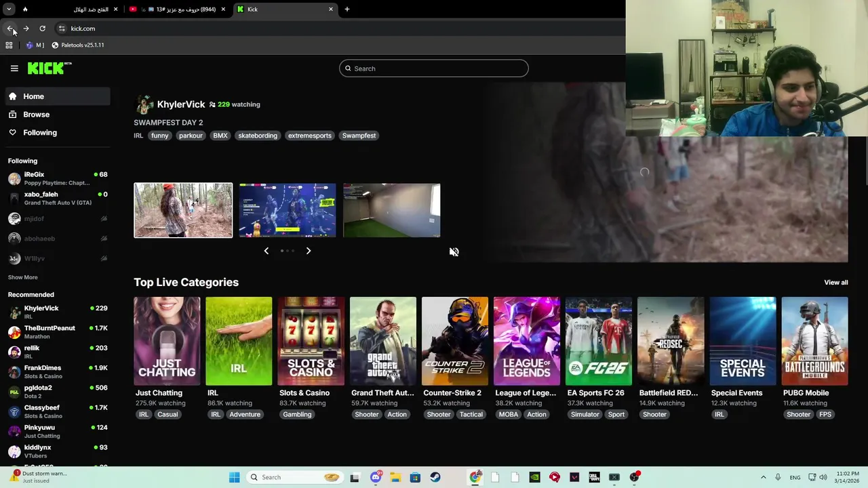868x488 pixels.
Task: Select the forest stream thumbnail in carousel
Action: (x=183, y=210)
